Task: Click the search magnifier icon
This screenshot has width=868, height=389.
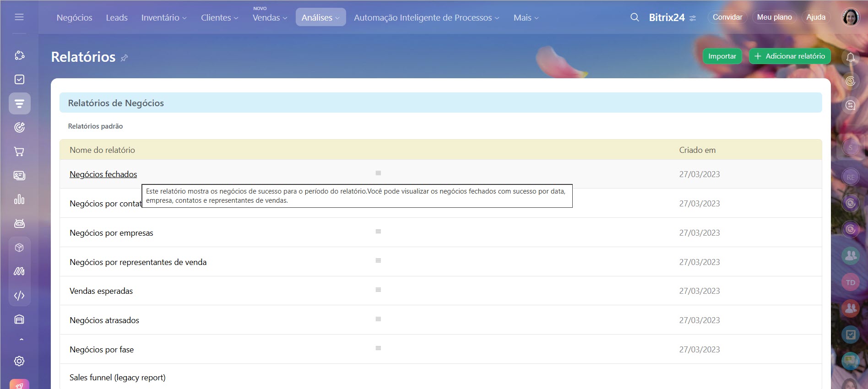Action: [635, 17]
